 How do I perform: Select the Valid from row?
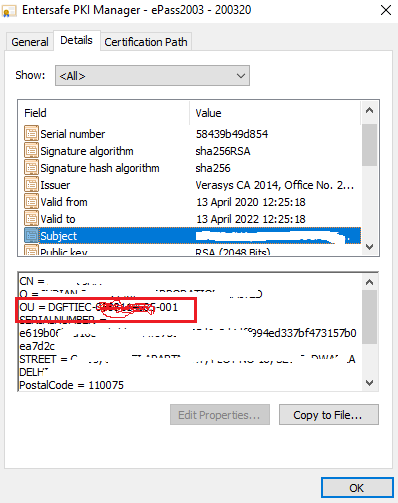point(192,202)
